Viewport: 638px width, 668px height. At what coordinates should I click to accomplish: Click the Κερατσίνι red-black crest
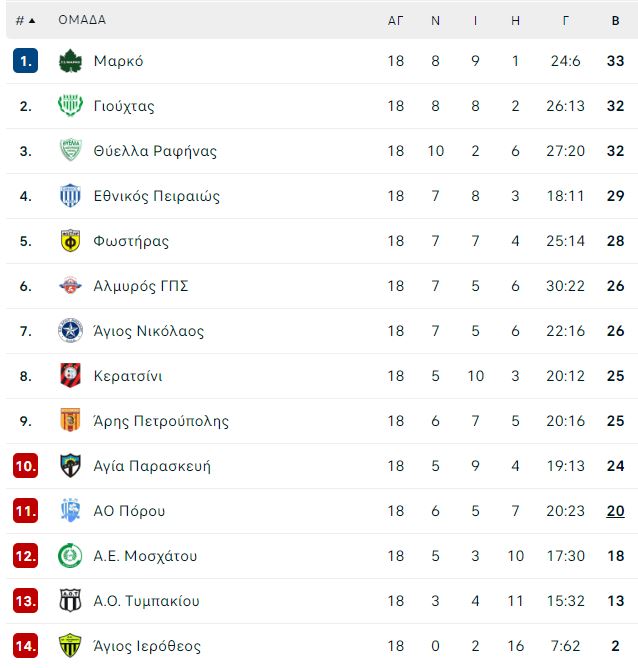pos(70,376)
